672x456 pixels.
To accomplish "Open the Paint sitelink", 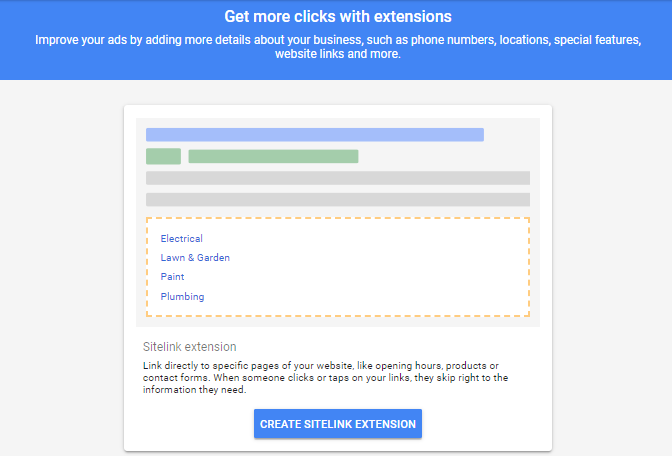I will (x=172, y=276).
